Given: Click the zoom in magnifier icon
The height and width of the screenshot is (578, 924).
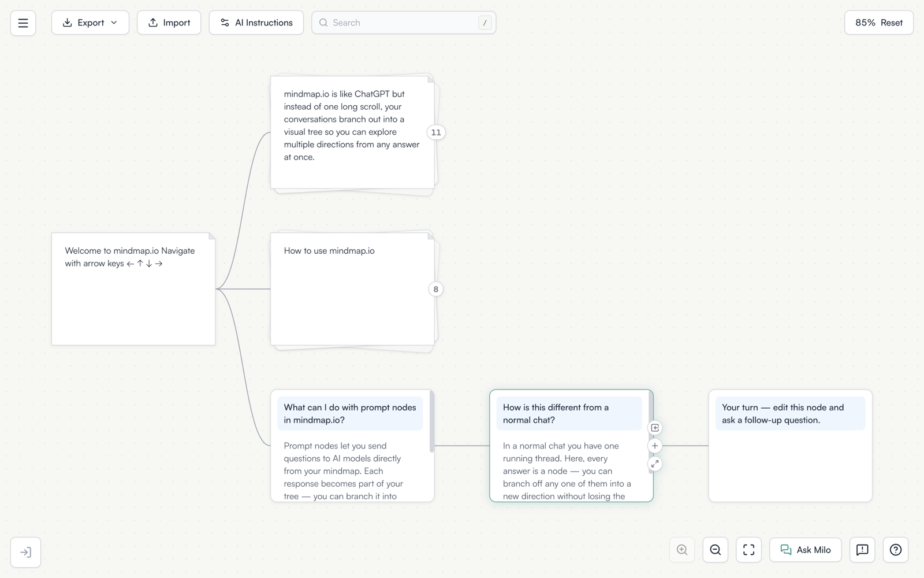Looking at the screenshot, I should (x=682, y=550).
